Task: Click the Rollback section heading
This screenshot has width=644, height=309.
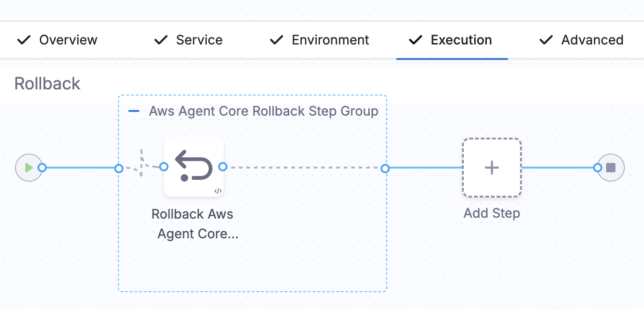Action: click(47, 84)
